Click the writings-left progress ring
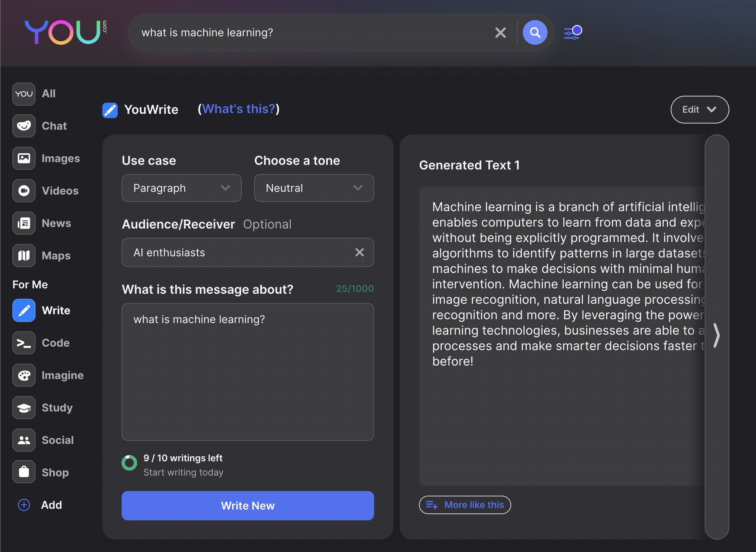The width and height of the screenshot is (756, 552). click(x=129, y=463)
